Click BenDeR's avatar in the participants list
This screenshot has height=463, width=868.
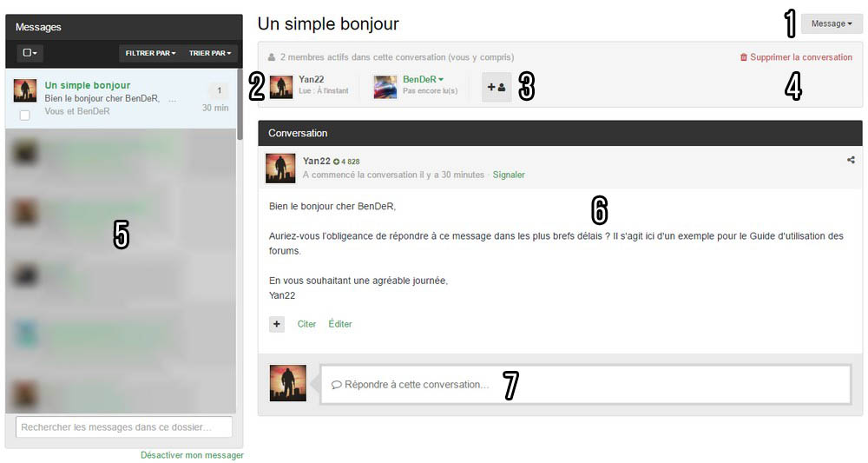tap(385, 87)
